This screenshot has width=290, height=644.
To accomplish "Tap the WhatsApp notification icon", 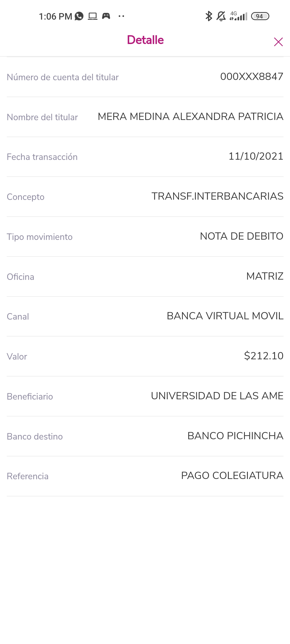I will [79, 16].
